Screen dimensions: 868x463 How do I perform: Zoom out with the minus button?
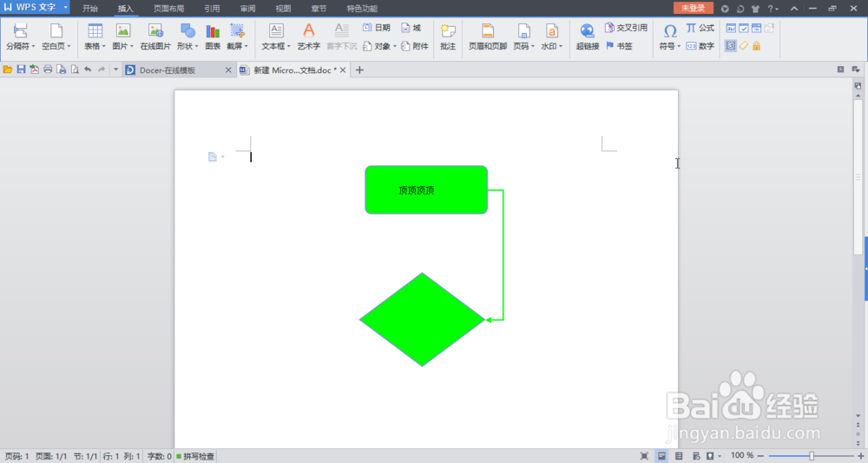(x=760, y=456)
